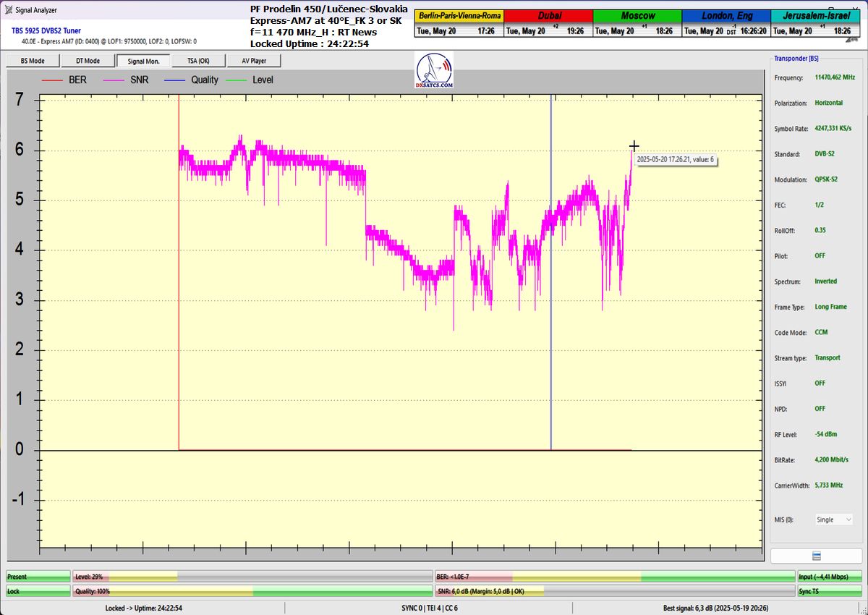The width and height of the screenshot is (868, 615).
Task: Click the Signal Analyzer app icon in title bar
Action: (8, 10)
